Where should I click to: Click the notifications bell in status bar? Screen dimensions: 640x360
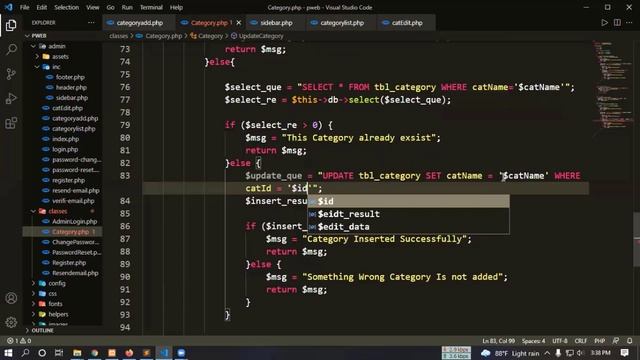630,341
